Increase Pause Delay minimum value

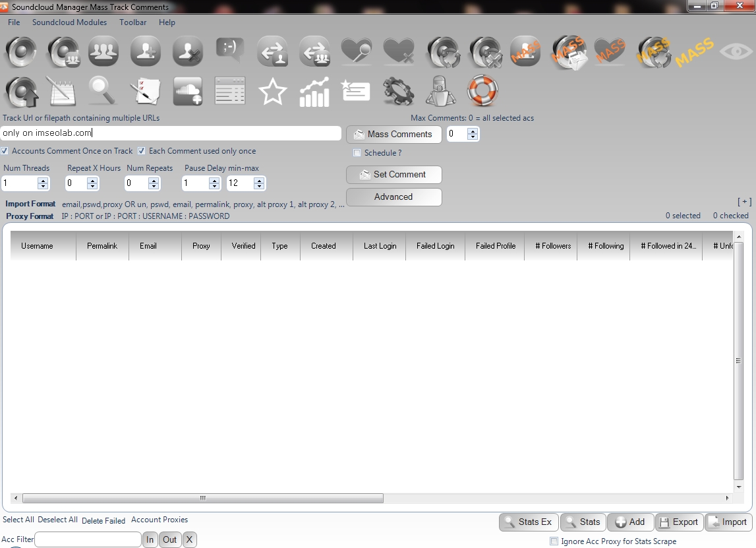(x=215, y=181)
